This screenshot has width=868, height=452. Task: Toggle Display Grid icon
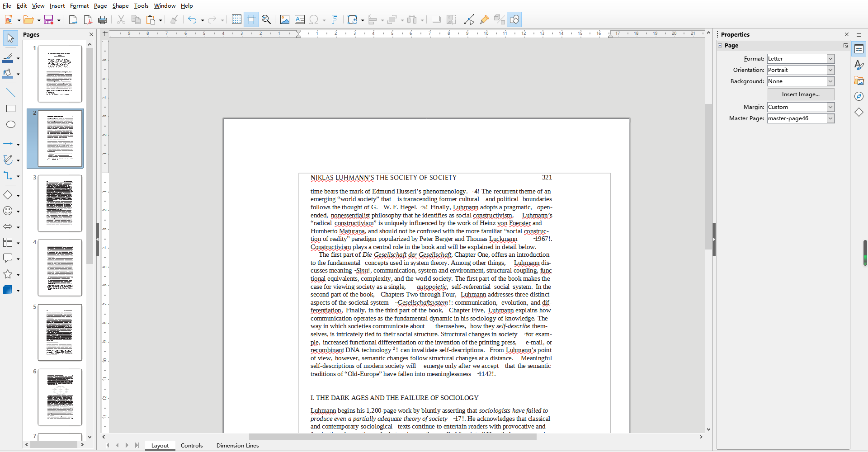point(236,19)
